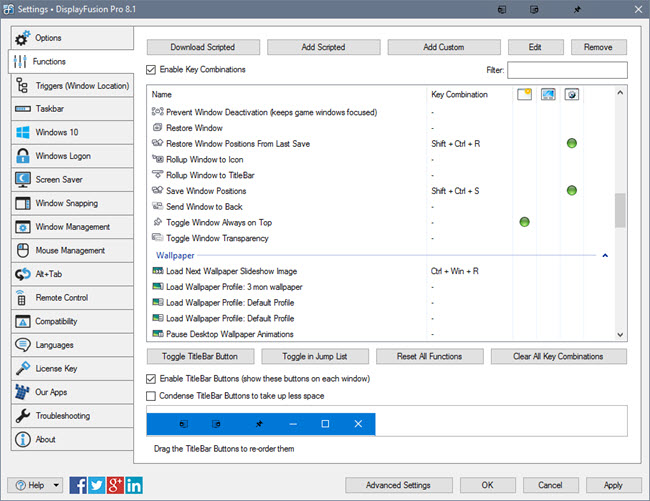Select Load Wallpaper Profile: 3 mon wallpaper row
The height and width of the screenshot is (501, 650).
click(x=381, y=287)
